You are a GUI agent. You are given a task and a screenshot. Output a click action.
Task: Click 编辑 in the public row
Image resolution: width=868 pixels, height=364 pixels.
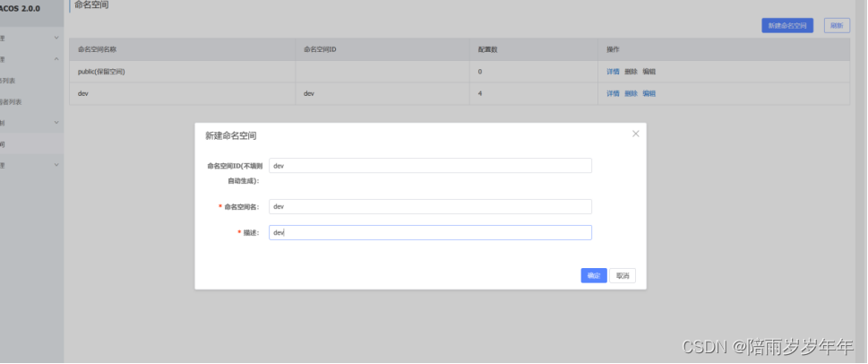(x=649, y=71)
